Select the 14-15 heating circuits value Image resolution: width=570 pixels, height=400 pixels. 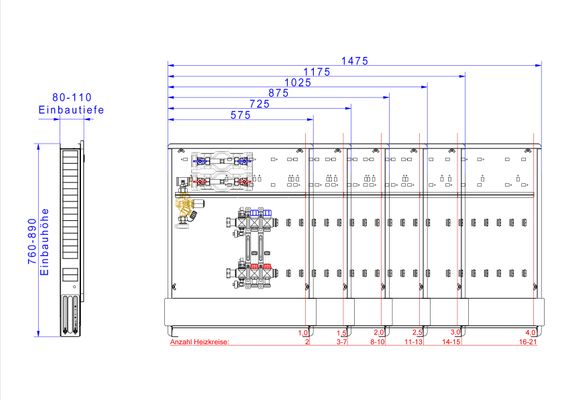(451, 342)
